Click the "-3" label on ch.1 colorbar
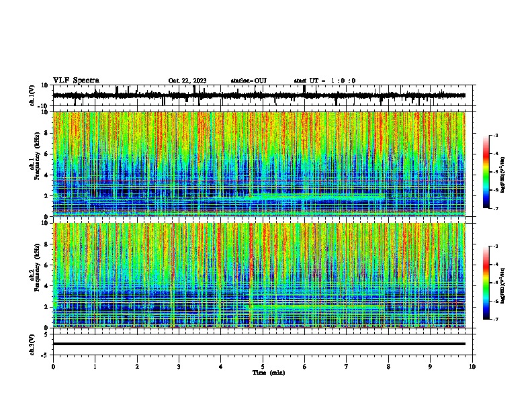Viewport: 532px width, 411px height. click(x=495, y=135)
